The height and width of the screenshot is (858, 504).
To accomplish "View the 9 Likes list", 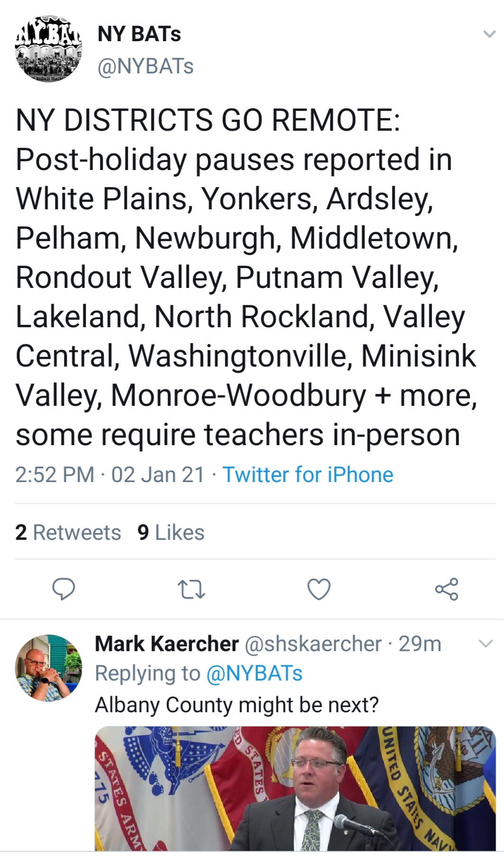I will 170,532.
